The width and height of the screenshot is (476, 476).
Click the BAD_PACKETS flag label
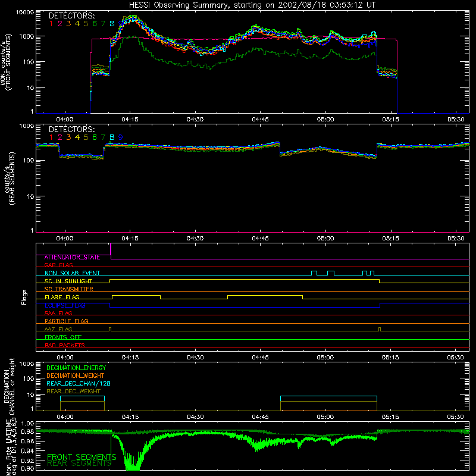tap(65, 345)
